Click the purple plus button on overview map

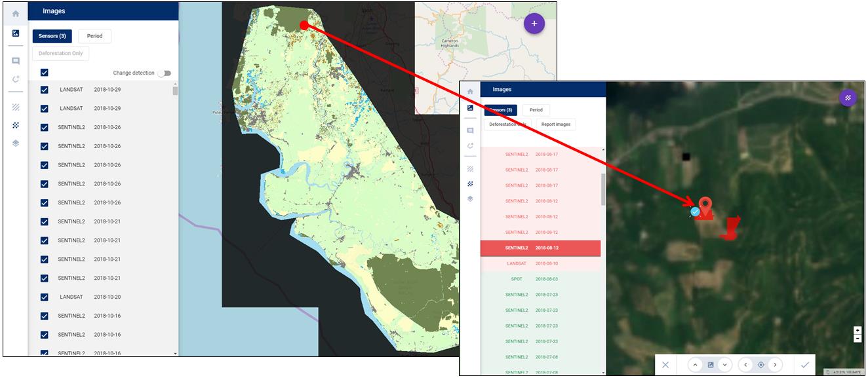coord(534,24)
